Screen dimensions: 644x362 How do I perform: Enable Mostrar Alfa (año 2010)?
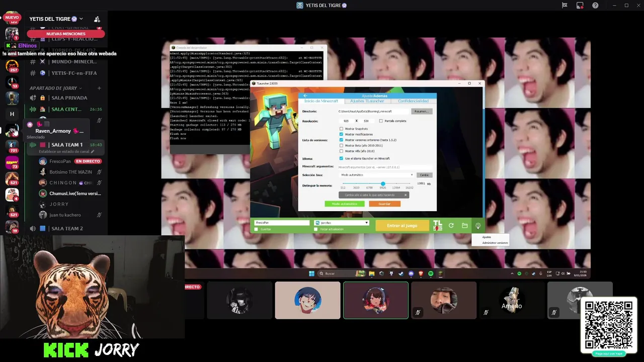pos(341,151)
